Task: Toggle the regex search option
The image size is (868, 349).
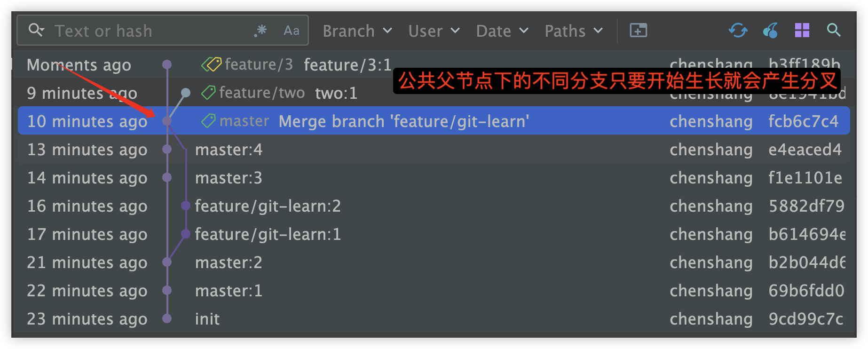Action: pos(260,31)
